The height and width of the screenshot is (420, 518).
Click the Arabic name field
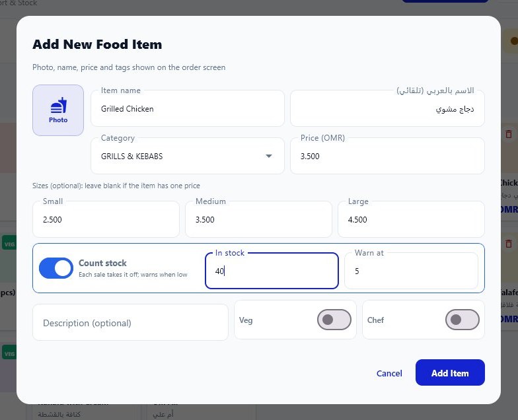[x=387, y=108]
